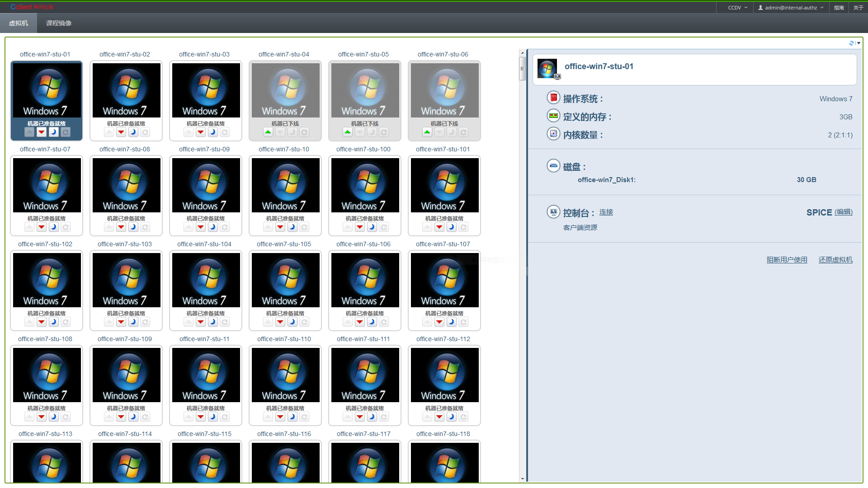This screenshot has height=488, width=868.
Task: Reboot office-win7-stu-01 with the restart icon
Action: 66,132
